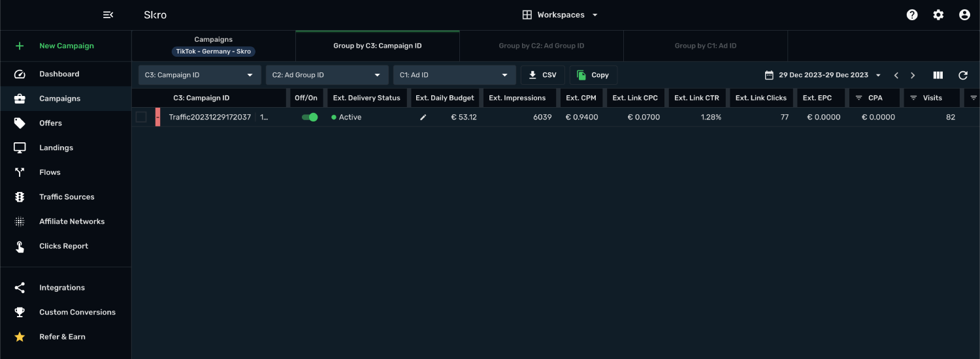Open the user account profile icon
The height and width of the screenshot is (359, 980).
(x=964, y=14)
